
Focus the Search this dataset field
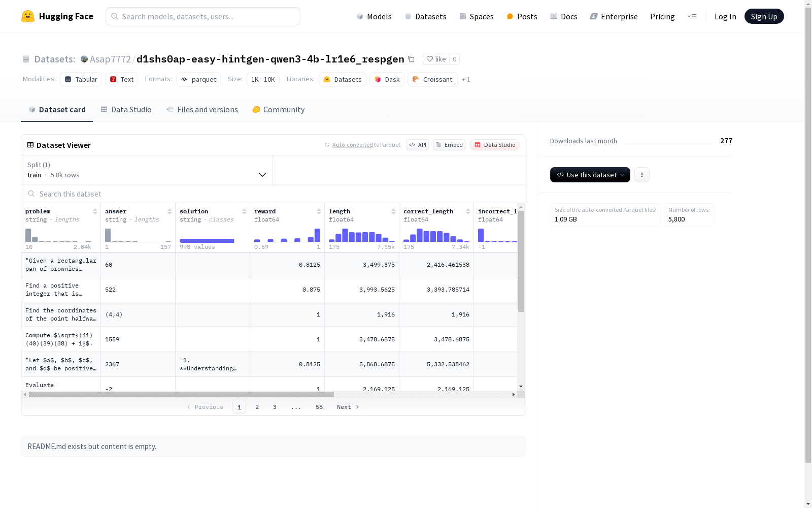pos(273,194)
